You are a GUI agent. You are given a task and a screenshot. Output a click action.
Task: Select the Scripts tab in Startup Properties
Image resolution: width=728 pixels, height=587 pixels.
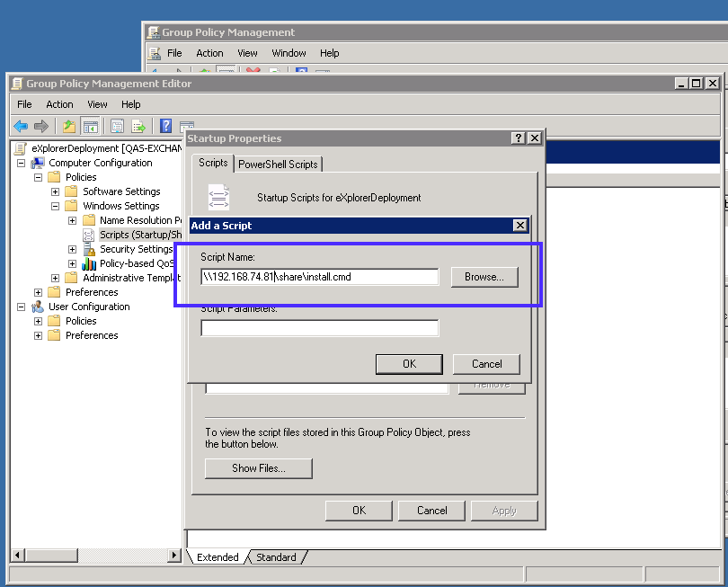[213, 163]
